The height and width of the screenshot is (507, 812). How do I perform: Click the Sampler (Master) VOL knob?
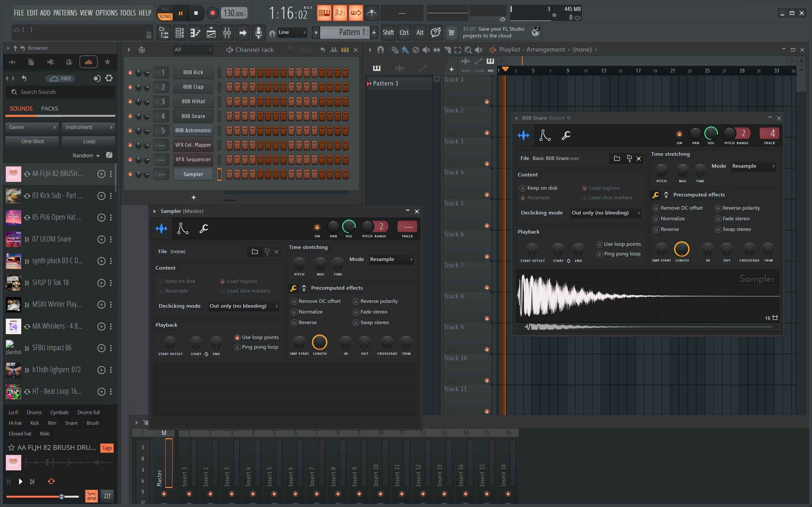tap(349, 227)
